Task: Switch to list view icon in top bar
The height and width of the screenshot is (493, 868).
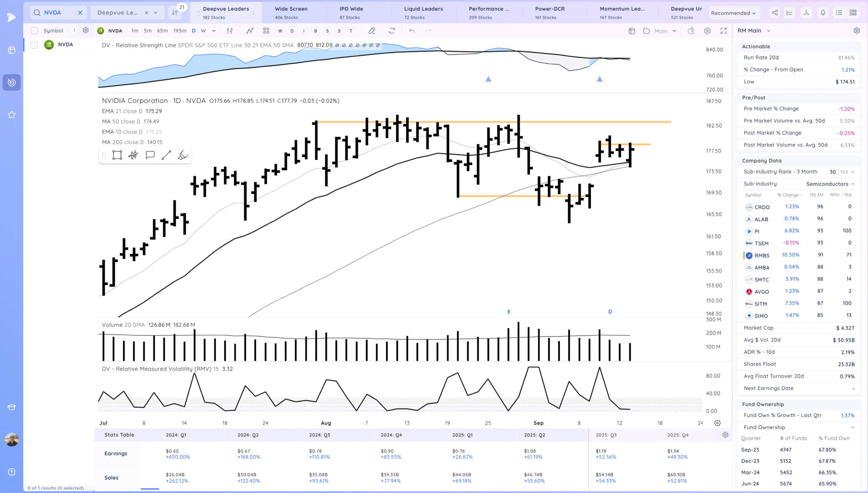Action: tap(839, 13)
